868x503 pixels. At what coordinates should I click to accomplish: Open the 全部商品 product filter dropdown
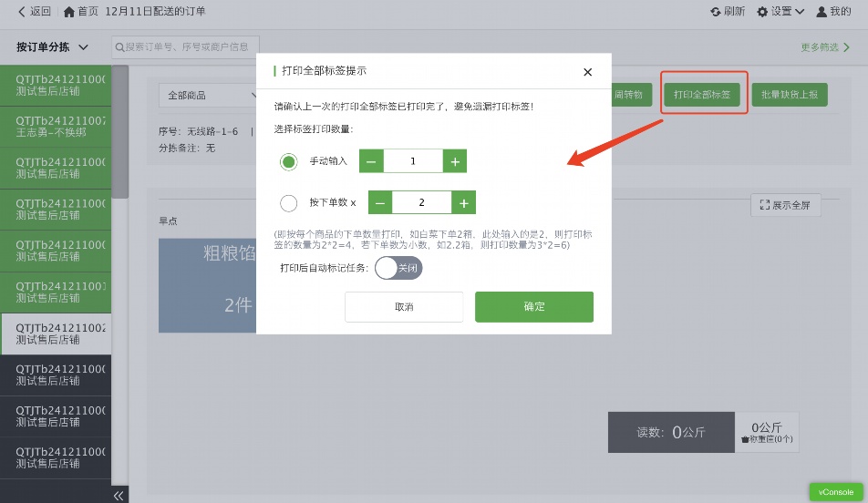pyautogui.click(x=208, y=95)
